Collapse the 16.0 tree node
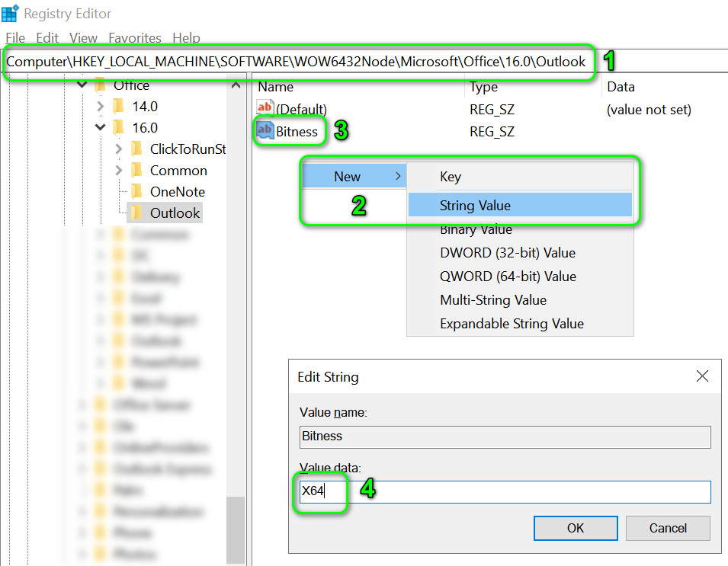728x566 pixels. tap(101, 127)
